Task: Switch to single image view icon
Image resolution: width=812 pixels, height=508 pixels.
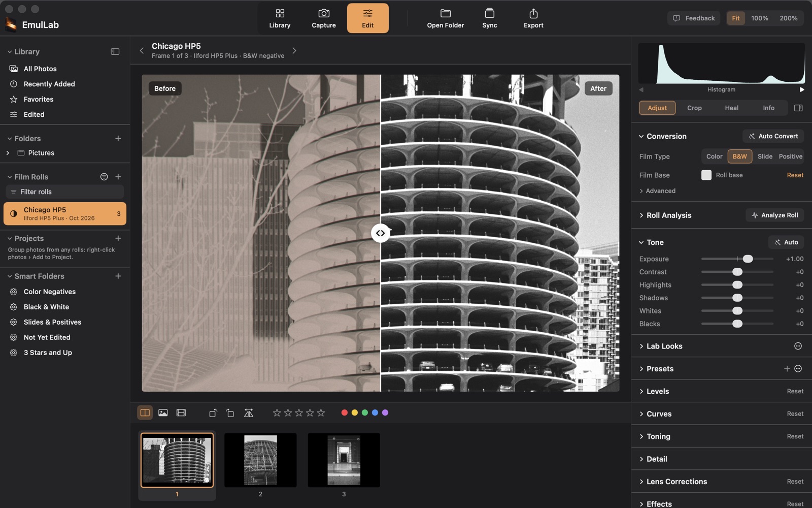Action: click(163, 413)
